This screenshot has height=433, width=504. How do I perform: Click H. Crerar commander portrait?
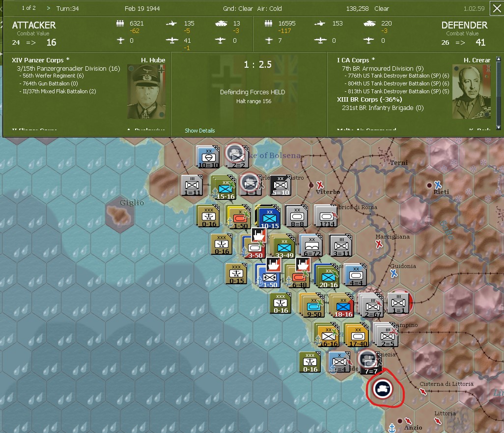472,91
